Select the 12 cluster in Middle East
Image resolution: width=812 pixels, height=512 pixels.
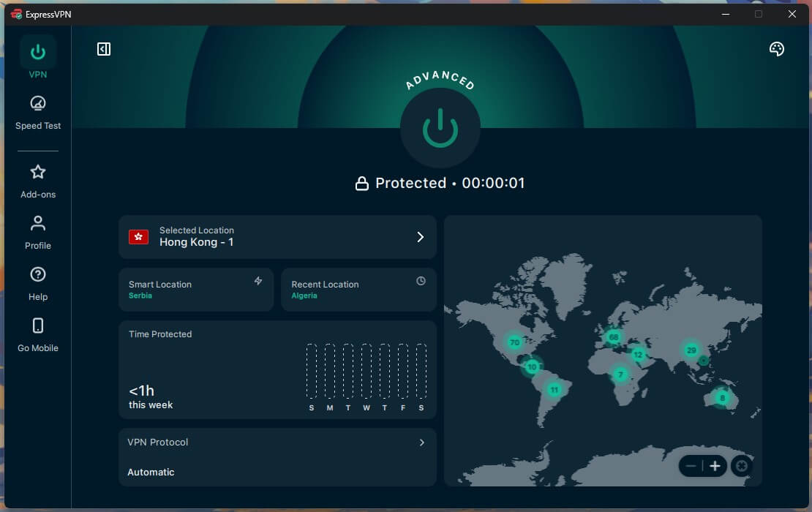point(637,355)
